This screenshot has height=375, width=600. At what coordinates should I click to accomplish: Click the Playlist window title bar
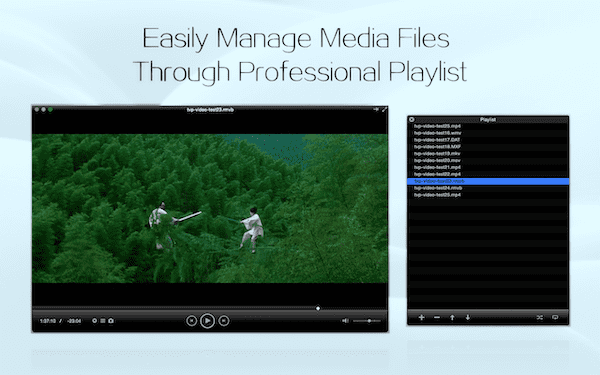point(488,119)
